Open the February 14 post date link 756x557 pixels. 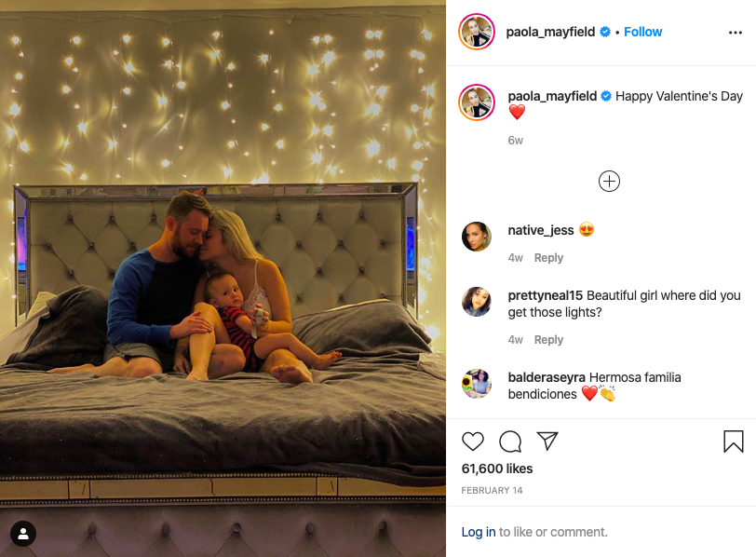[492, 491]
